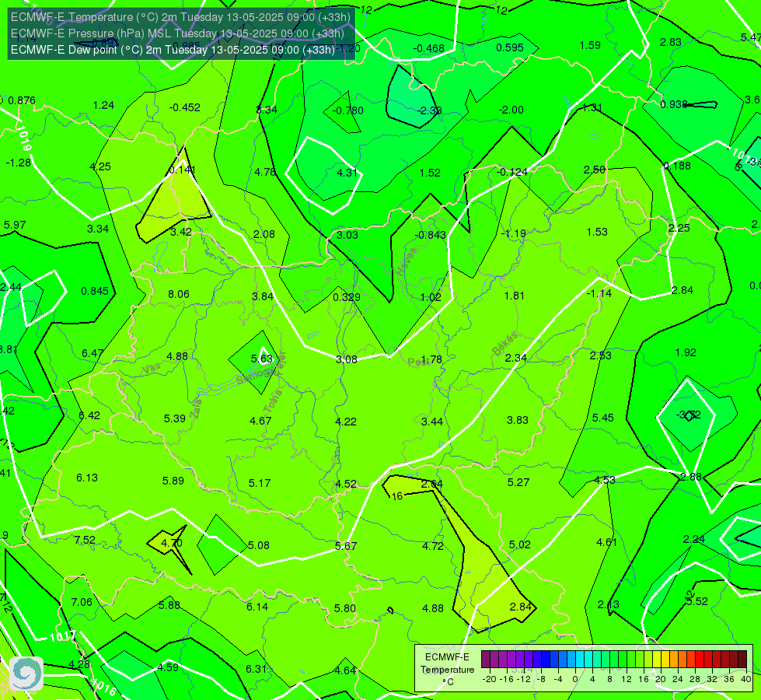
Task: Click the value 3.08 on white isobar
Action: click(347, 359)
